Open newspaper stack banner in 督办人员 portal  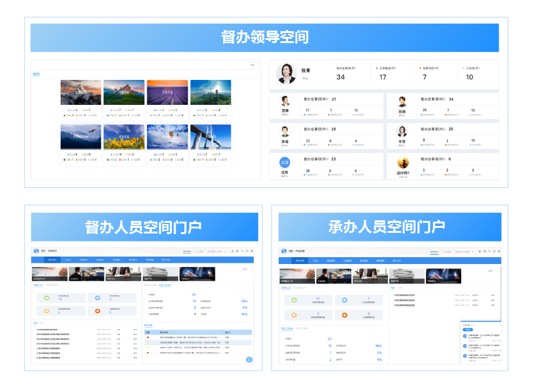point(161,274)
